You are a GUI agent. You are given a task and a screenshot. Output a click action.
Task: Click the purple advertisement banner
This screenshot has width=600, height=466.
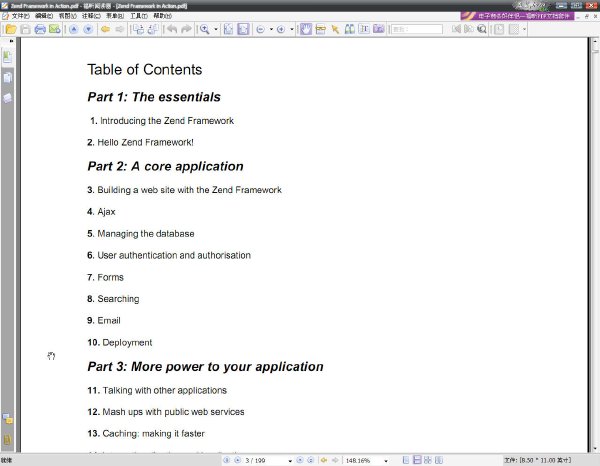tap(517, 16)
